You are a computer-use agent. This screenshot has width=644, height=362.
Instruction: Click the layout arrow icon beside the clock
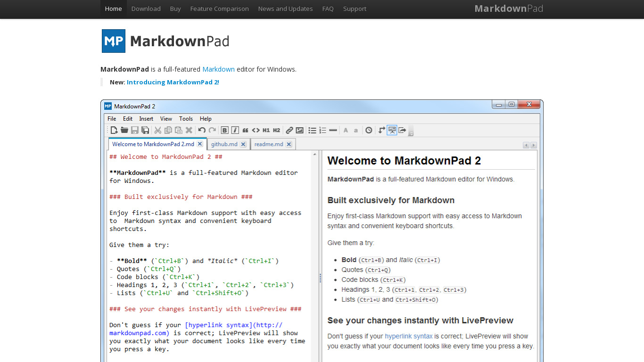click(x=381, y=130)
